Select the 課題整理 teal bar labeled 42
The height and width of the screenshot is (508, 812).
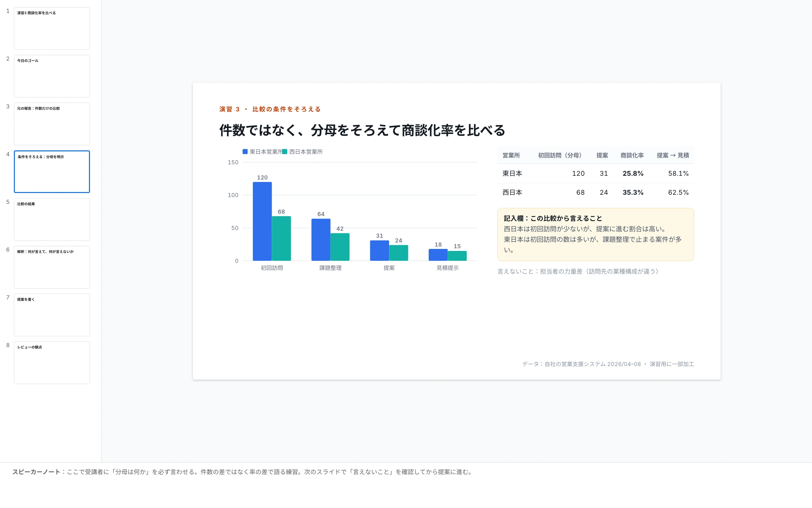tap(340, 247)
